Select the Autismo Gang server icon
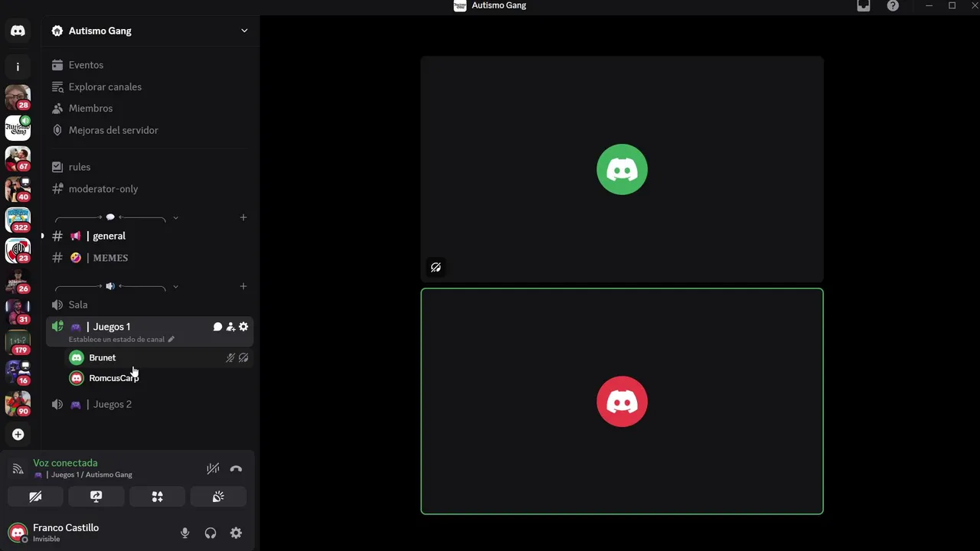Screen dimensions: 980x551 (x=18, y=128)
